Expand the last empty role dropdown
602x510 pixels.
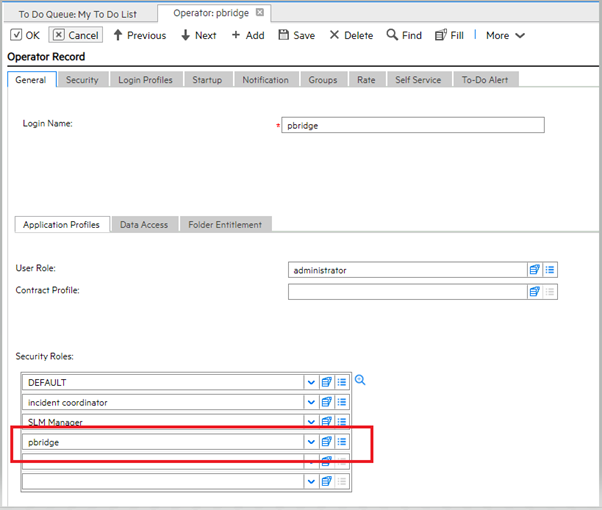[311, 482]
